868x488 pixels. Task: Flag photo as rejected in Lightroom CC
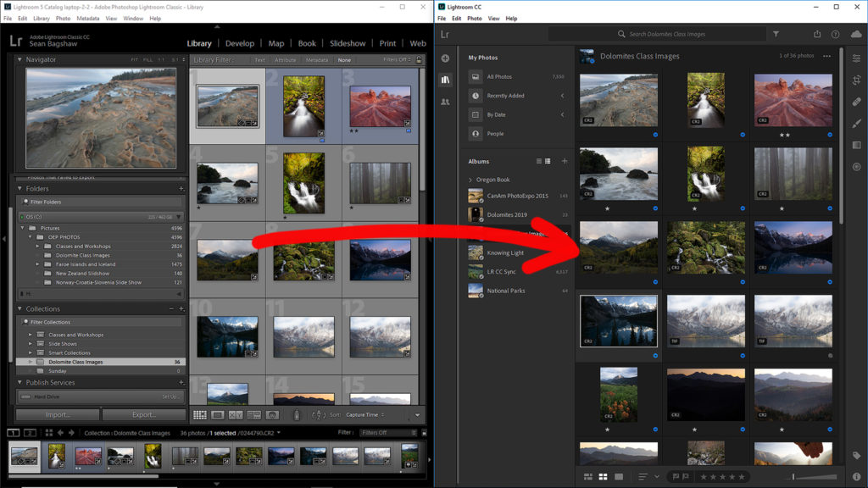point(686,476)
